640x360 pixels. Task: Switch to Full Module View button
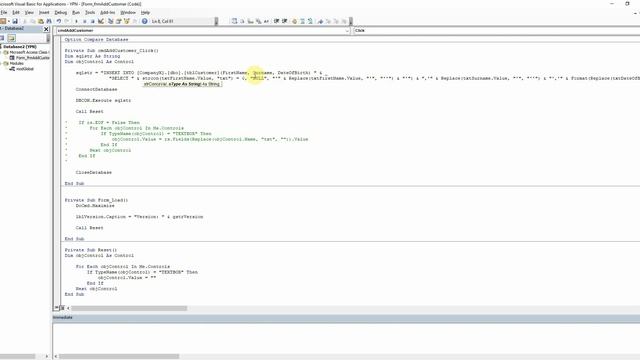(62, 308)
